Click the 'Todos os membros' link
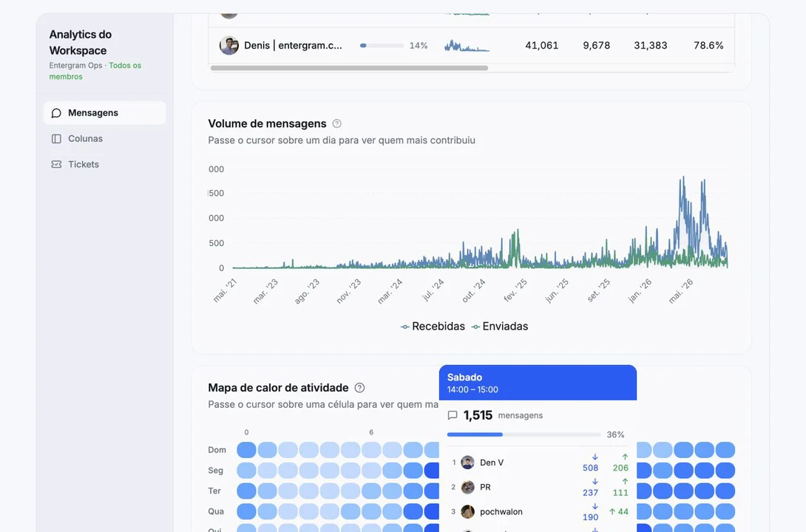Image resolution: width=806 pixels, height=532 pixels. (95, 71)
